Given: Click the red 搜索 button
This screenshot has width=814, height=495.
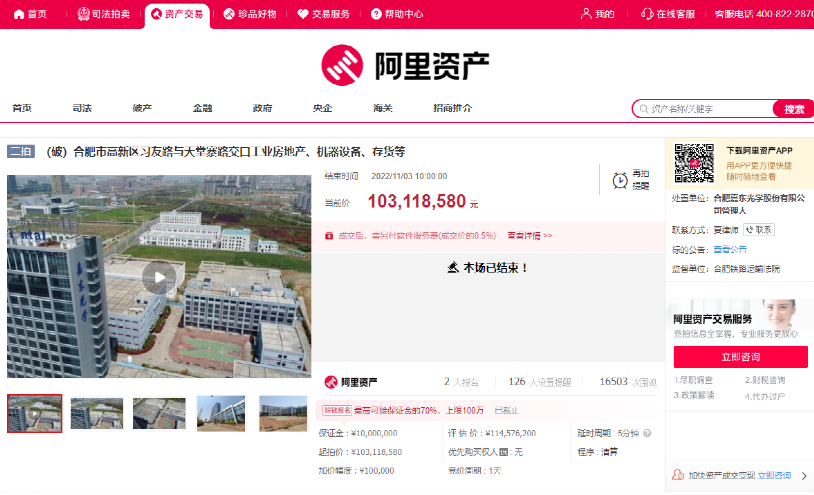Looking at the screenshot, I should (794, 109).
